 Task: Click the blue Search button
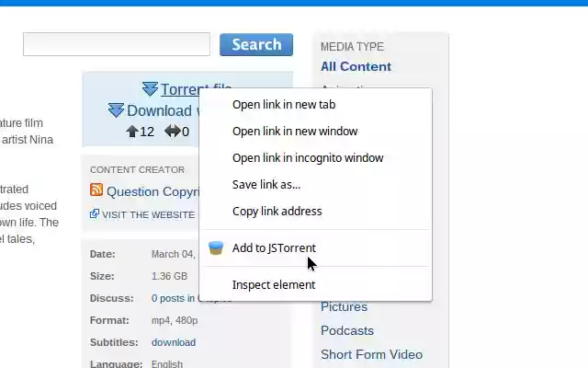point(256,45)
